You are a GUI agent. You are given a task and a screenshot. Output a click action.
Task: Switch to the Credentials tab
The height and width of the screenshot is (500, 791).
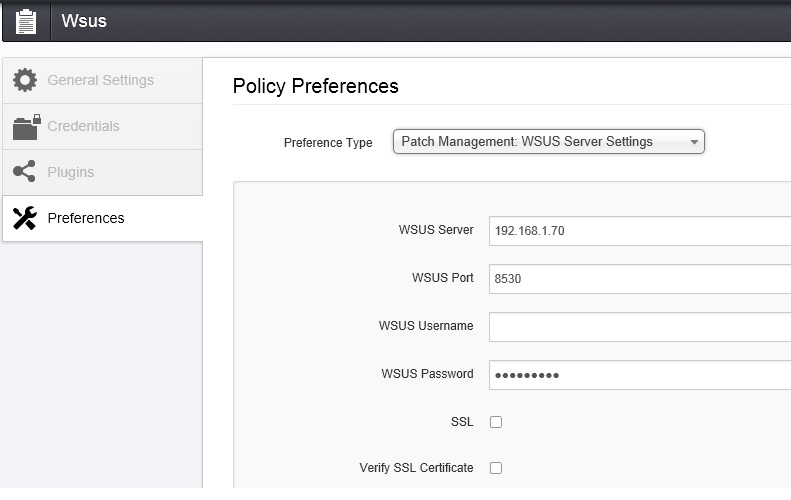click(83, 126)
